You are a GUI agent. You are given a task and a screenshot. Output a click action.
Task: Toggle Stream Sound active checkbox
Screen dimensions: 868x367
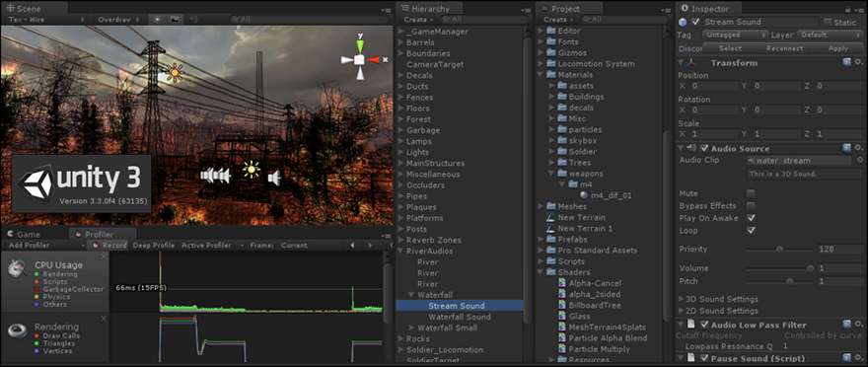pos(695,22)
